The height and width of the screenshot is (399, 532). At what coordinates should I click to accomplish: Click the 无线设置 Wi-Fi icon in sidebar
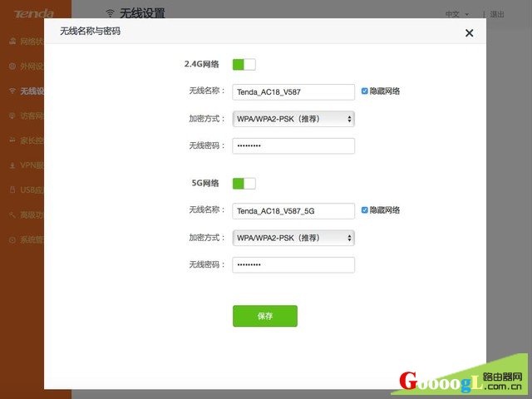click(12, 91)
